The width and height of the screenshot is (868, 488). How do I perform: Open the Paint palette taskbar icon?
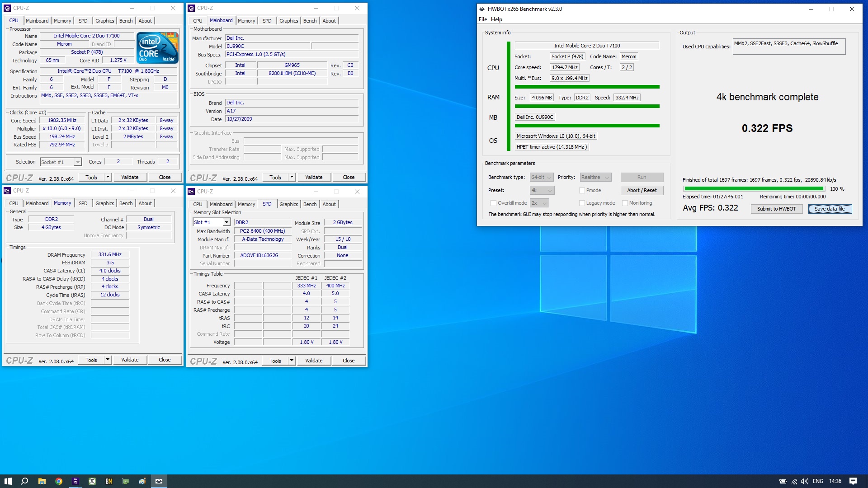point(142,481)
